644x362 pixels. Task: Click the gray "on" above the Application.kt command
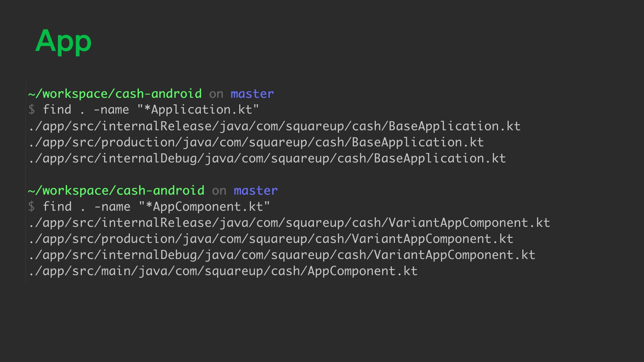pos(216,94)
